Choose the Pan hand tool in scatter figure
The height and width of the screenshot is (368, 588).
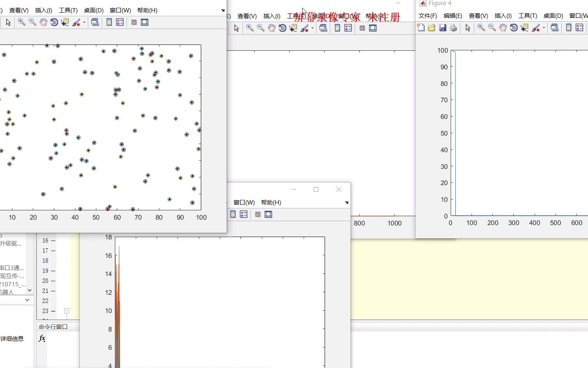[x=43, y=22]
